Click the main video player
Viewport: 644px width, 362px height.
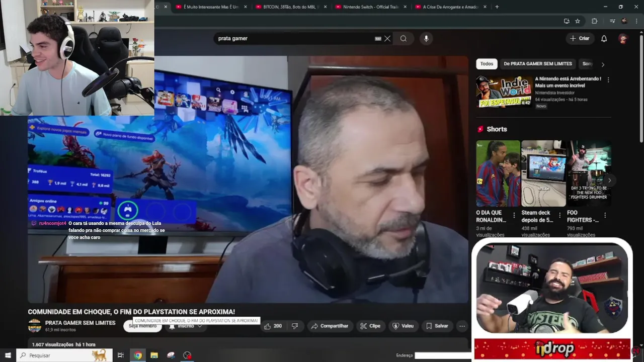[x=248, y=179]
